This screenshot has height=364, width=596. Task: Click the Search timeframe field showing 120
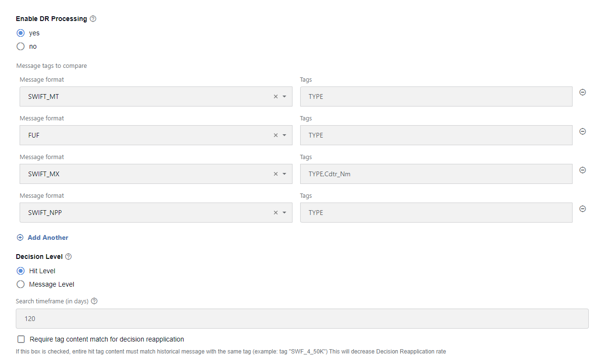click(x=302, y=319)
